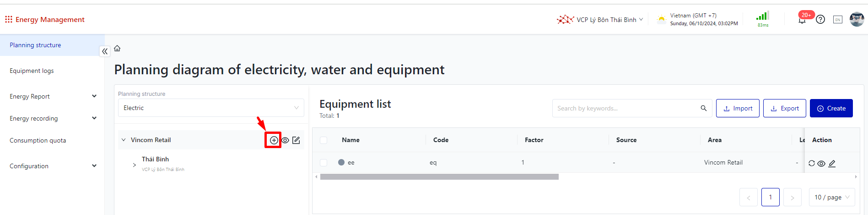Click the Search by keywords field
Screen dimensions: 868x215
point(627,108)
